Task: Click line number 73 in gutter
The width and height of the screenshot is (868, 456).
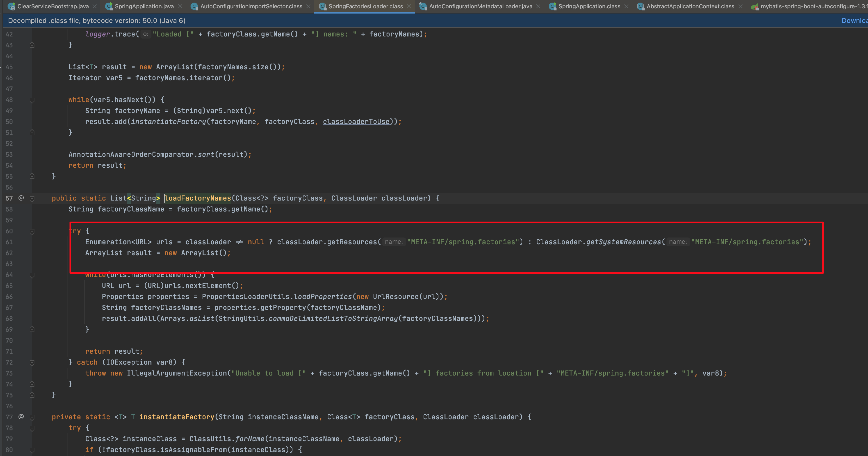Action: [x=9, y=373]
